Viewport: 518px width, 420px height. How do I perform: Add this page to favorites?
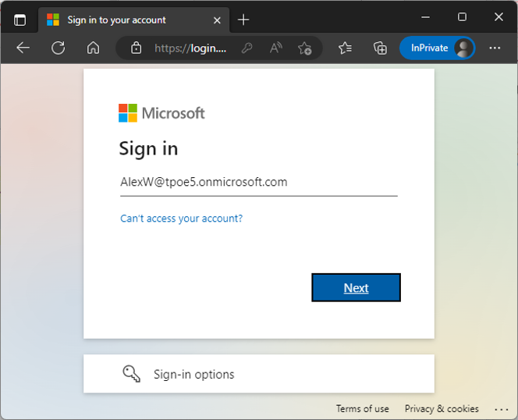304,48
